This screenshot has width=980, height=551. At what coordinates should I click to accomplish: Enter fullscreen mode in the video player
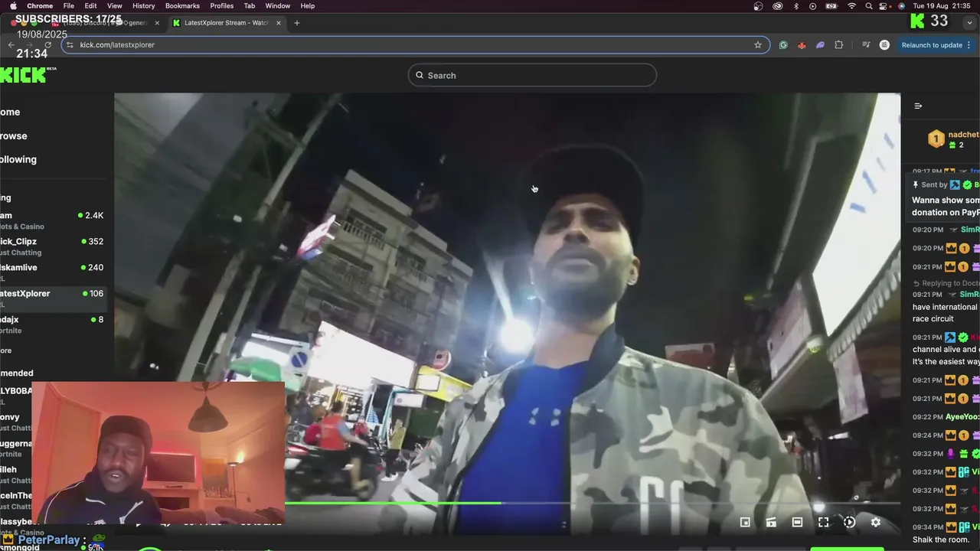[823, 522]
